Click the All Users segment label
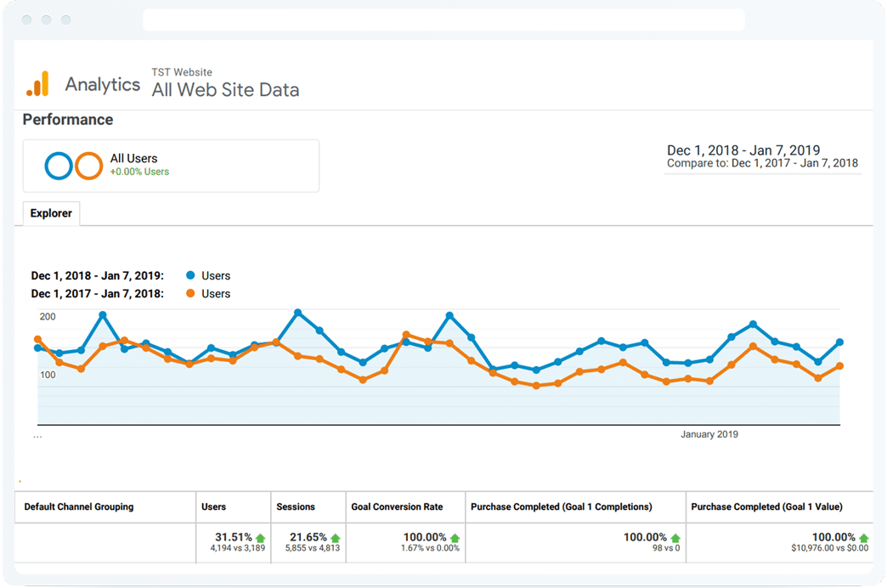Image resolution: width=887 pixels, height=588 pixels. pos(134,158)
